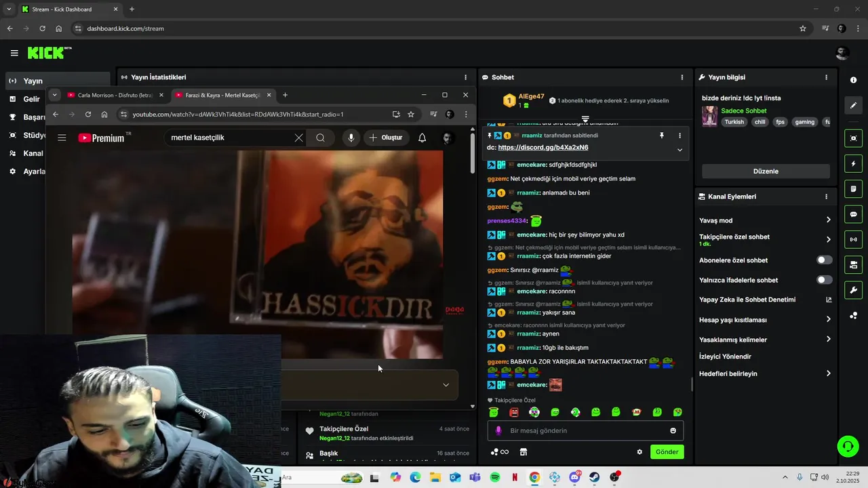The width and height of the screenshot is (868, 488).
Task: Open chat settings gear icon
Action: (x=639, y=452)
